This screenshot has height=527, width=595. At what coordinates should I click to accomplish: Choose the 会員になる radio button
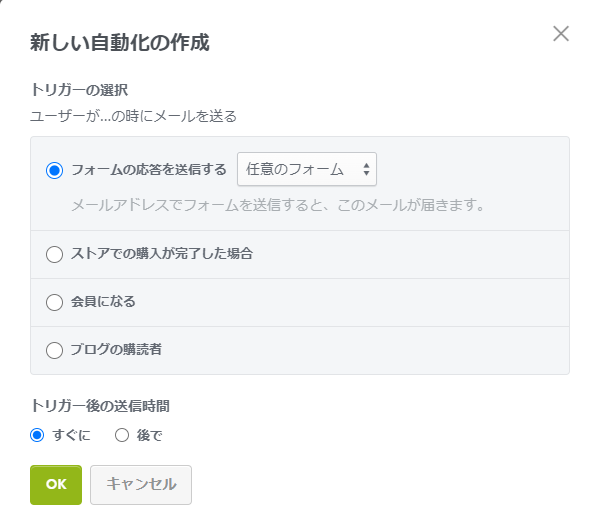[x=54, y=302]
